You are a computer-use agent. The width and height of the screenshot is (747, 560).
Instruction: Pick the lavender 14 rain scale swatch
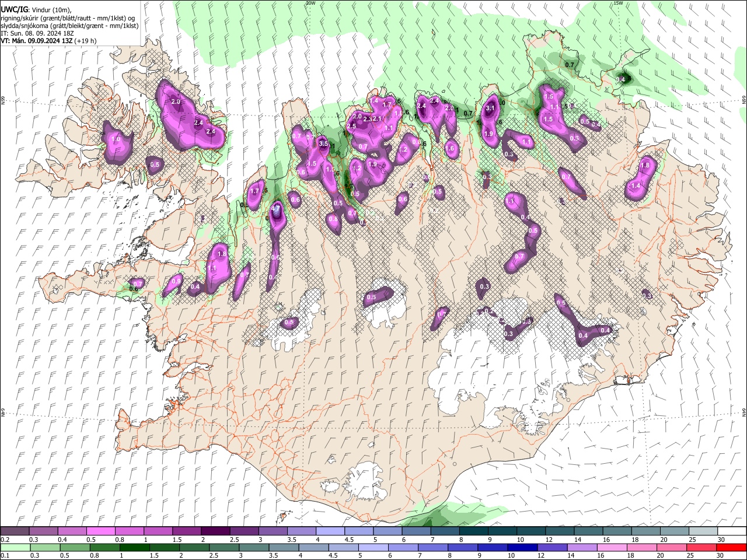[x=581, y=547]
